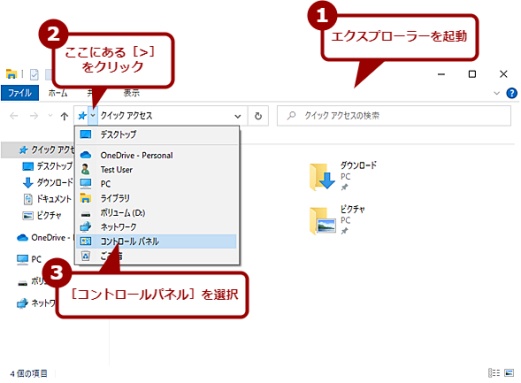This screenshot has width=521, height=383.
Task: Click the Properties quick access toolbar icon
Action: [34, 74]
